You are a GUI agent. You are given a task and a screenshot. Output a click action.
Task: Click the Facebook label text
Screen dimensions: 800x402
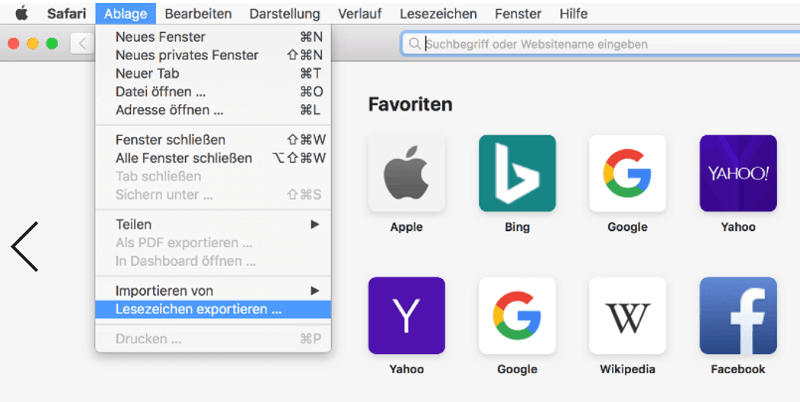tap(738, 369)
